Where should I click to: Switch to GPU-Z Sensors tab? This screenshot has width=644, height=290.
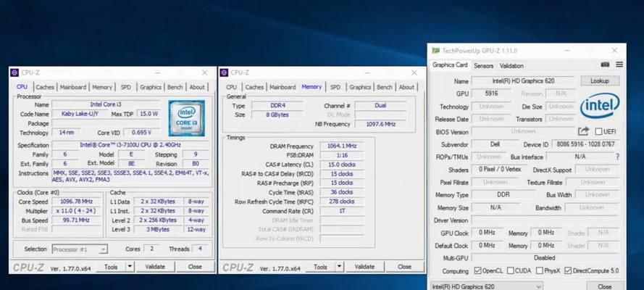pos(483,66)
